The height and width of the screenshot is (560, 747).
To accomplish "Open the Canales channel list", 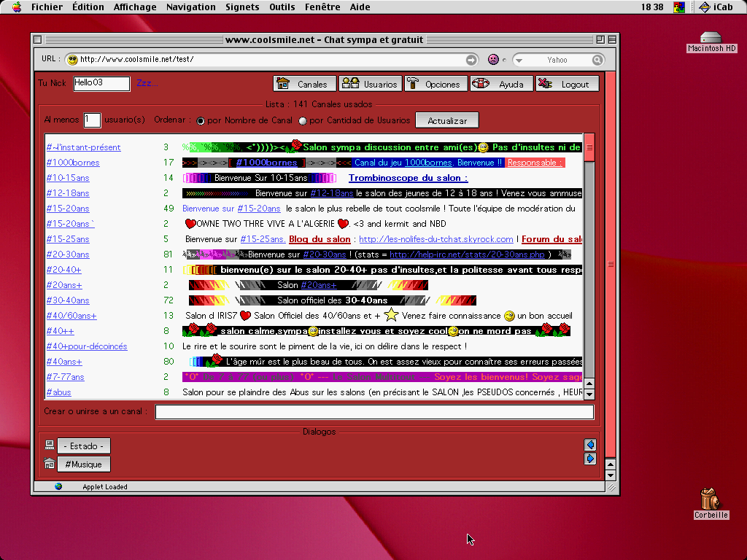I will [x=305, y=84].
